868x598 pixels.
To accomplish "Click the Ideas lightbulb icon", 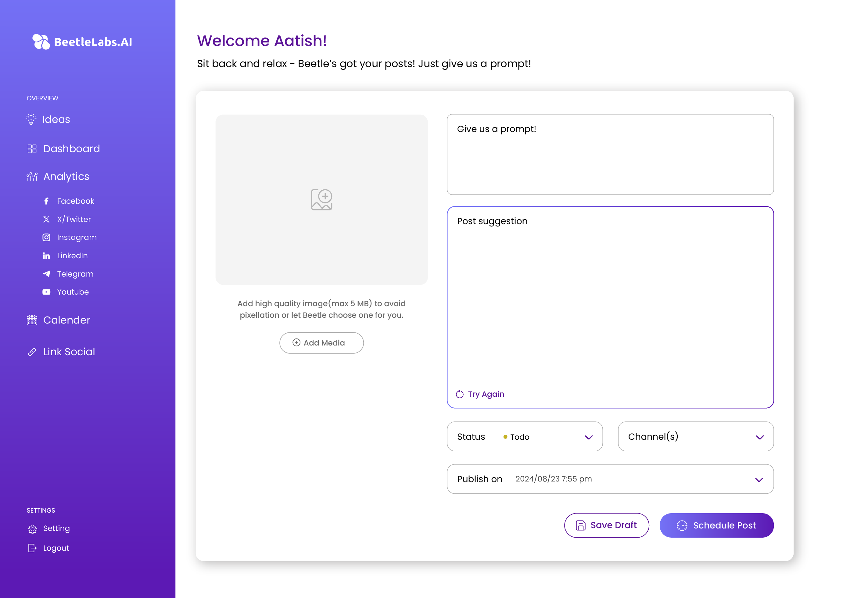I will [x=31, y=119].
